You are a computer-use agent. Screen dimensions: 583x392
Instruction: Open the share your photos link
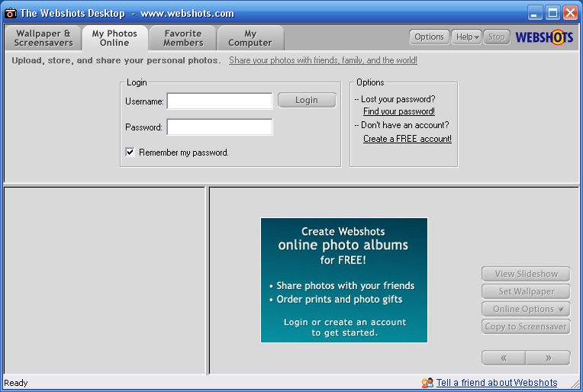(x=323, y=60)
